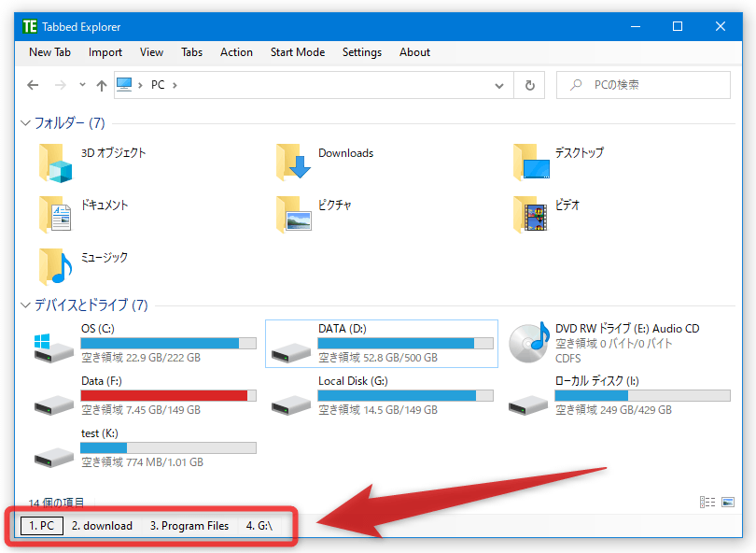Select the ローカル ディスク (I:) drive icon

pyautogui.click(x=528, y=404)
